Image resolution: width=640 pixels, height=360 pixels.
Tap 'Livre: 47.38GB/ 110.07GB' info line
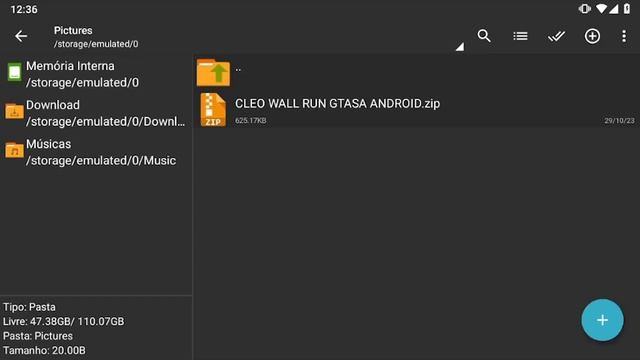tap(63, 322)
